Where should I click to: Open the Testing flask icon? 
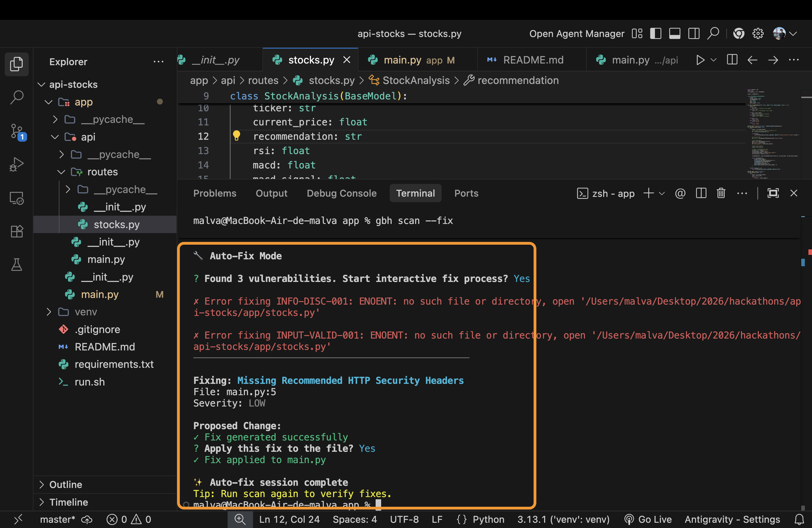(16, 265)
